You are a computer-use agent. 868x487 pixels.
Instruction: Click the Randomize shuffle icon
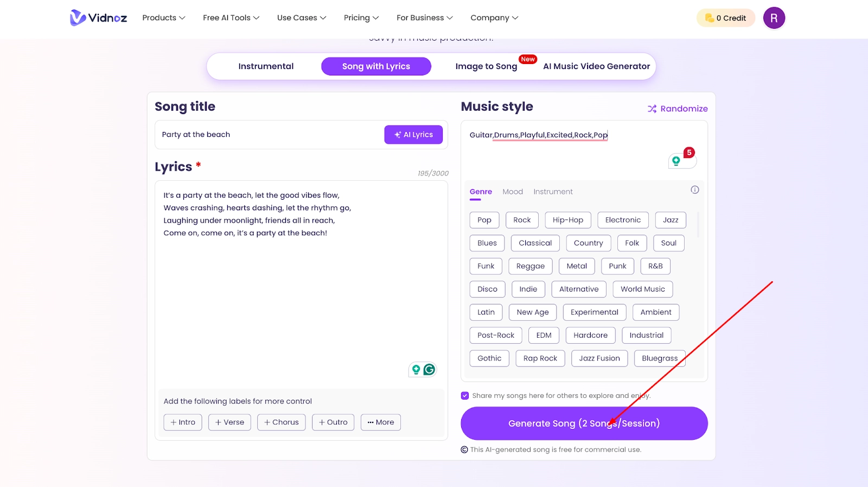pos(652,109)
